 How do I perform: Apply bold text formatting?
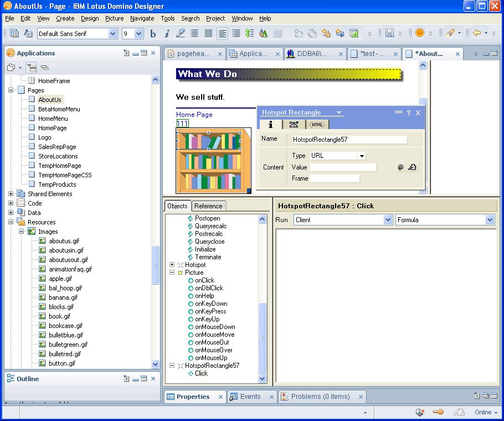point(153,34)
